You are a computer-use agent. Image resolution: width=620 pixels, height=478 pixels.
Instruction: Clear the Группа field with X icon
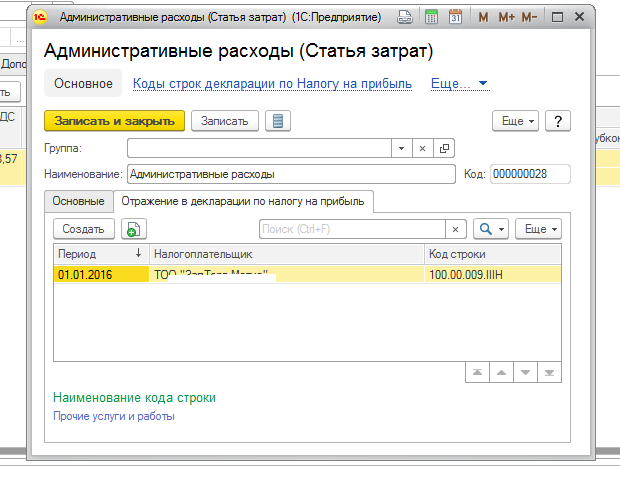(x=422, y=148)
